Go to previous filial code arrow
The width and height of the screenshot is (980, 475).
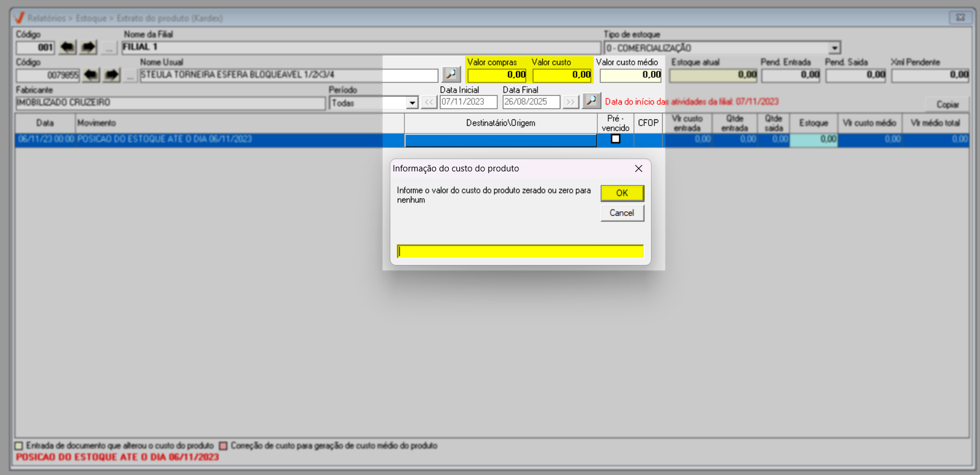tap(68, 47)
